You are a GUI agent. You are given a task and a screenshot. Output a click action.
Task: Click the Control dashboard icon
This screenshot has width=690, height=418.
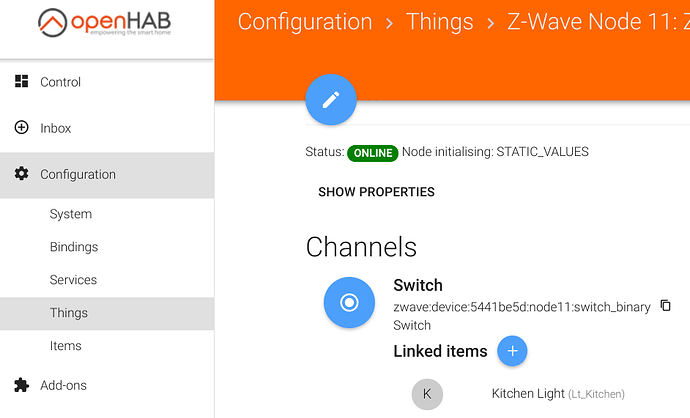click(x=22, y=82)
